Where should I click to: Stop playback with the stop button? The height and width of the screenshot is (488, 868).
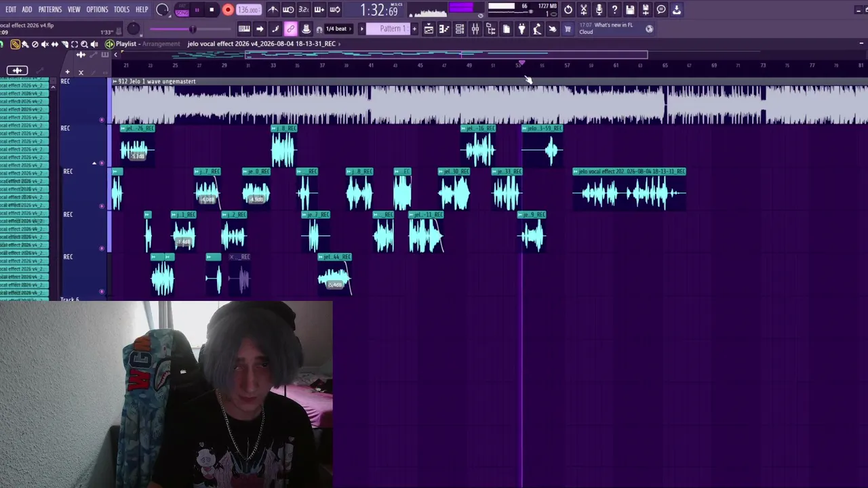click(212, 10)
